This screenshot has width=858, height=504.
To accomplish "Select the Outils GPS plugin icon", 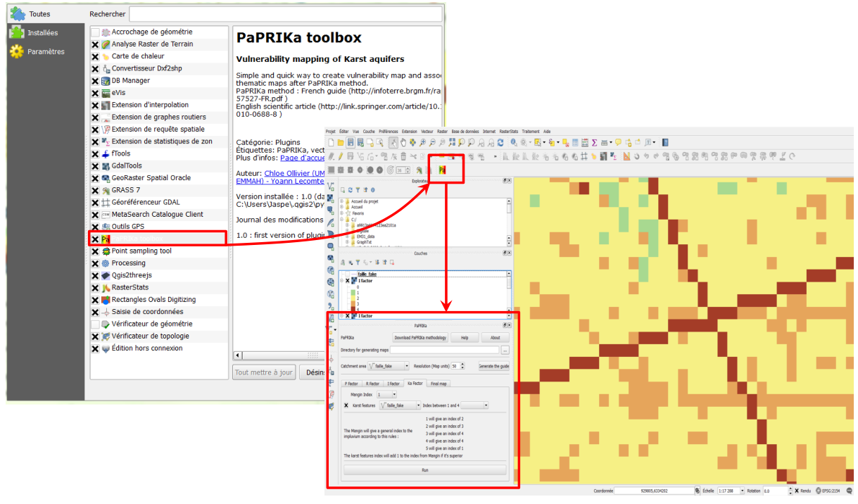I will 106,227.
